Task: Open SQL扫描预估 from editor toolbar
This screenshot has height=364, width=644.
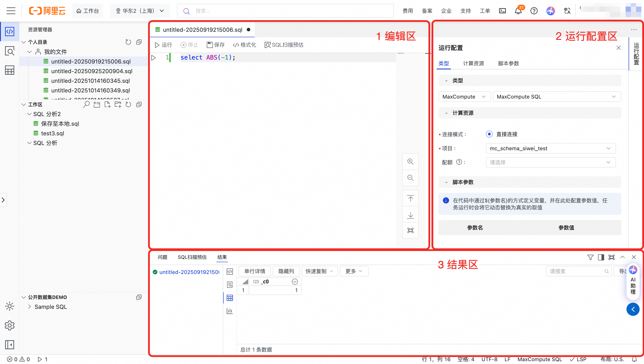Action: click(284, 45)
